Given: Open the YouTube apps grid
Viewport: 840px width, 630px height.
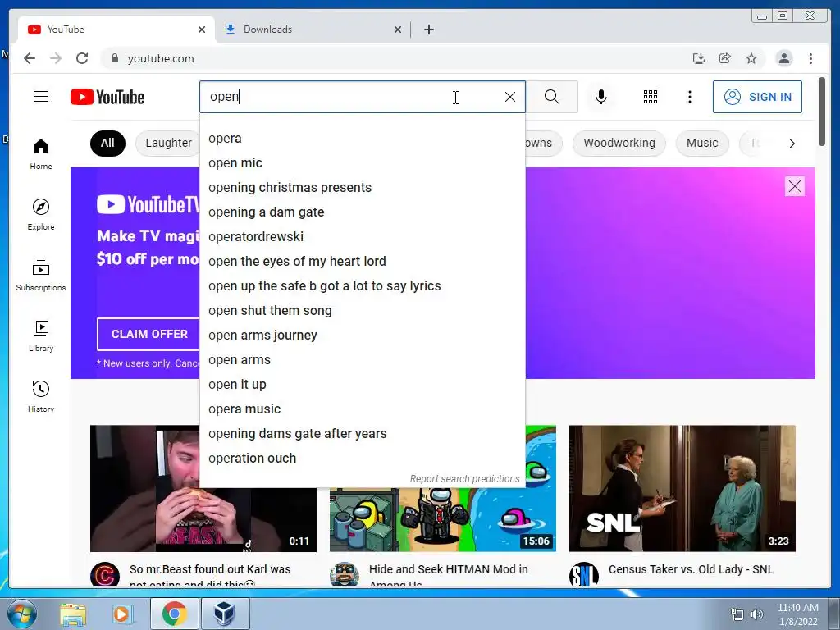Looking at the screenshot, I should point(651,97).
